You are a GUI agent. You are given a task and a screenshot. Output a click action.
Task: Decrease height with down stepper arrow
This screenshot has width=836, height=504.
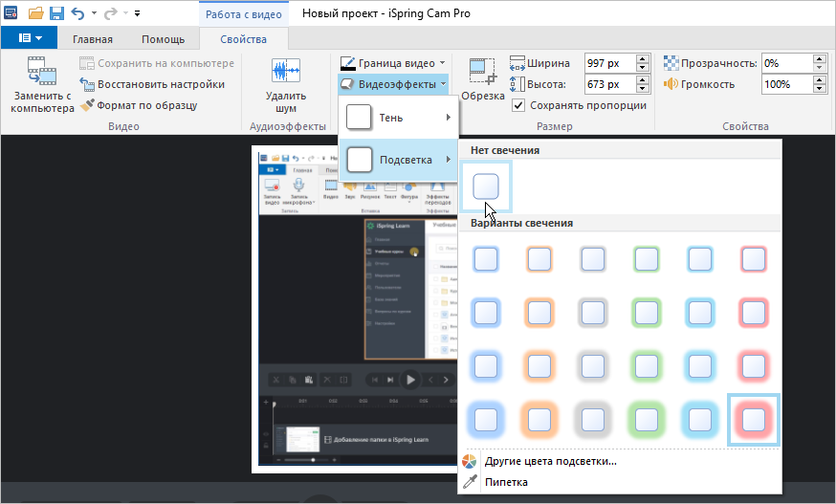click(643, 89)
